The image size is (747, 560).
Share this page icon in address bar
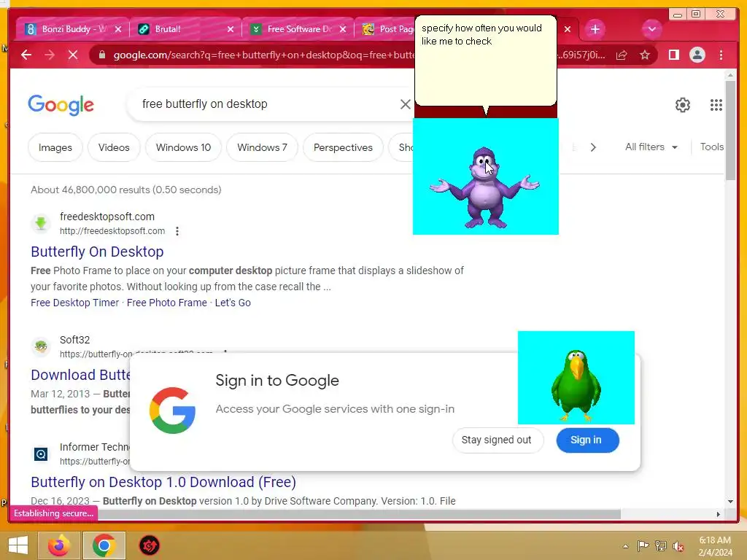(x=622, y=55)
